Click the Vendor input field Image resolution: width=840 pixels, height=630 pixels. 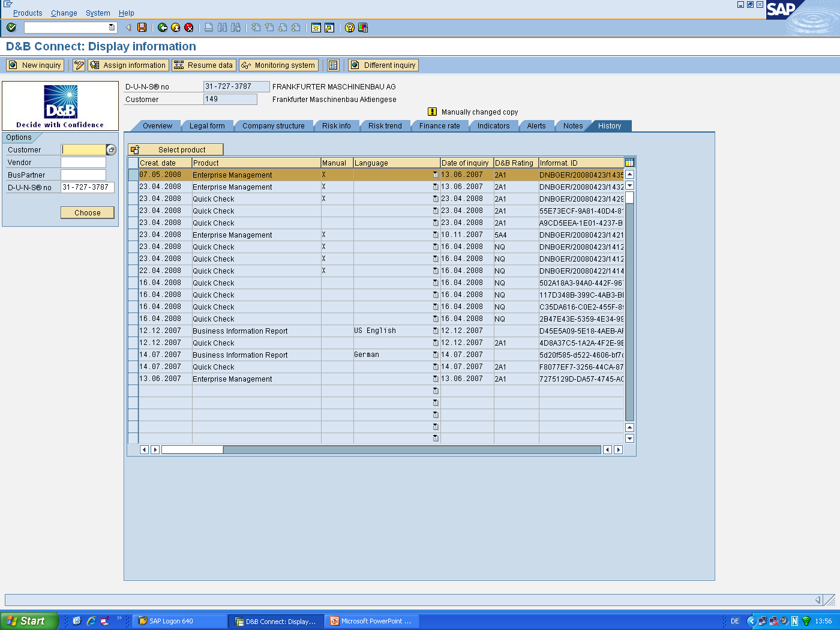[83, 162]
